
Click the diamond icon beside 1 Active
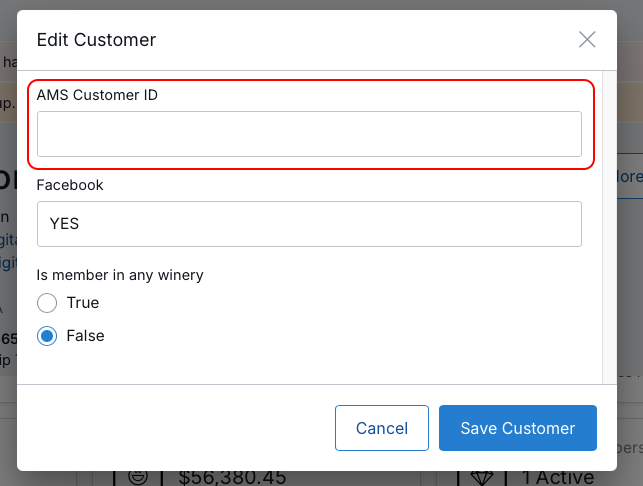[482, 478]
